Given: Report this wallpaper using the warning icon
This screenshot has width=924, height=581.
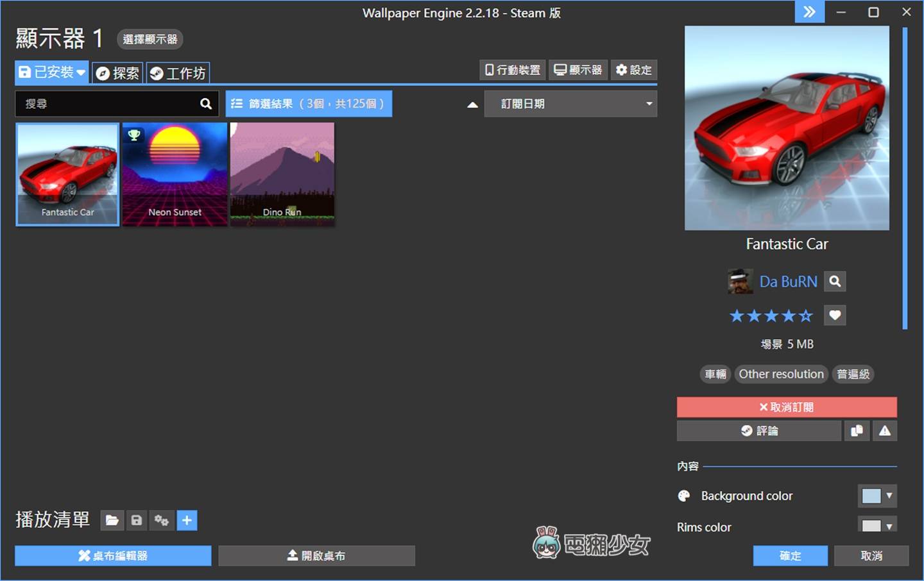Looking at the screenshot, I should click(884, 430).
